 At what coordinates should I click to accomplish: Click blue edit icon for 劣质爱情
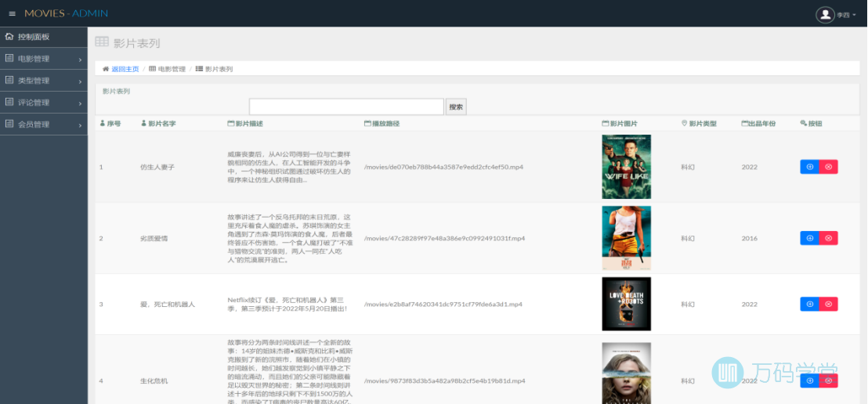(x=809, y=238)
